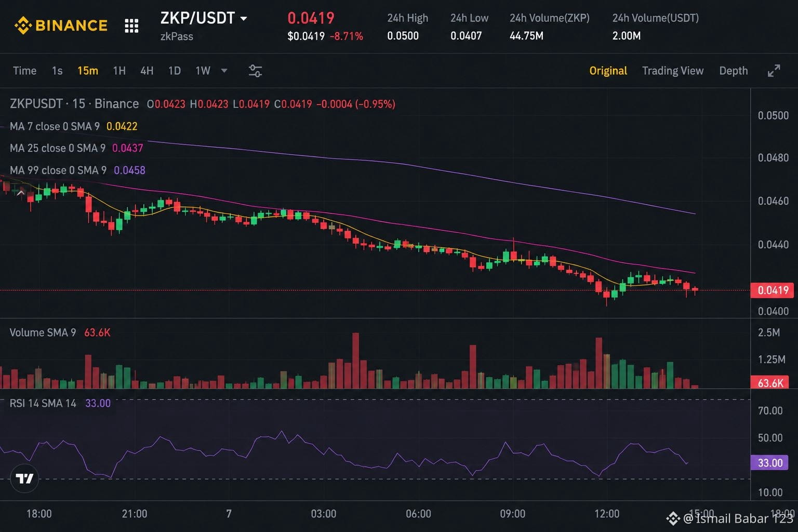Open chart indicator settings icon
Viewport: 798px width, 532px height.
point(255,71)
